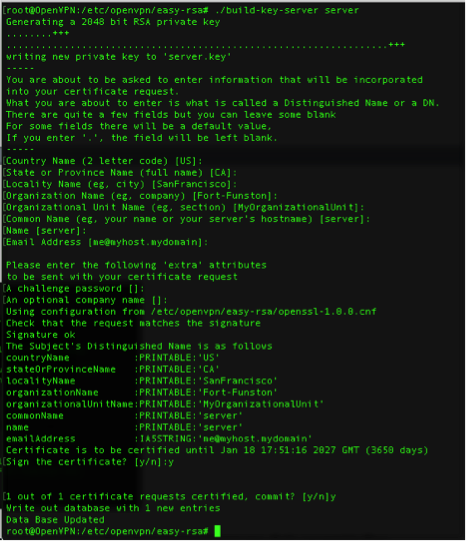The height and width of the screenshot is (541, 466).
Task: Click the Common Name [server] prompt
Action: (x=188, y=219)
